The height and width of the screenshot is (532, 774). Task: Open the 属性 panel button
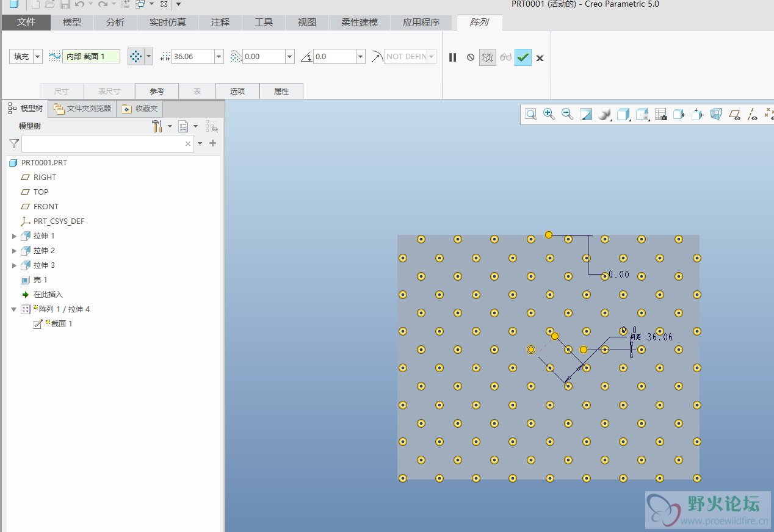pos(281,92)
